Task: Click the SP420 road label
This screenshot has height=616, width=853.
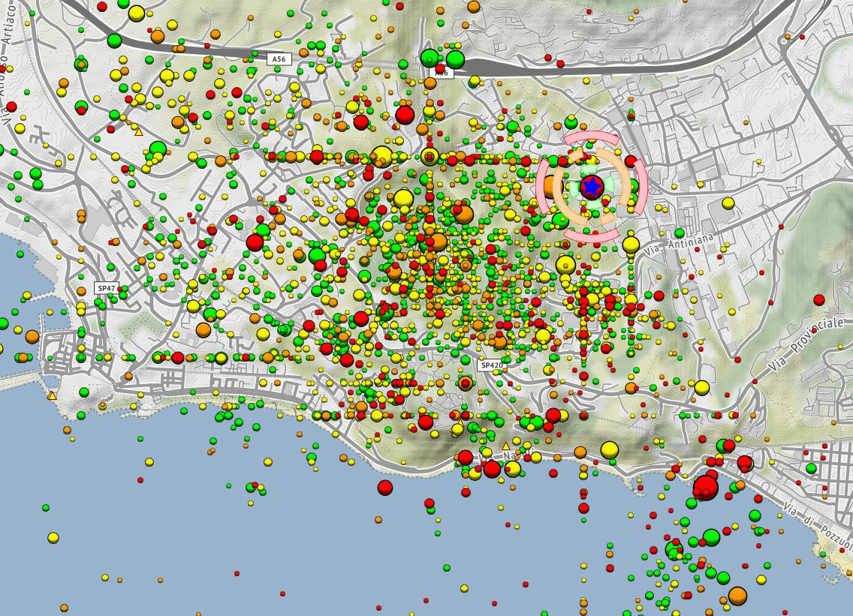Action: pyautogui.click(x=490, y=365)
